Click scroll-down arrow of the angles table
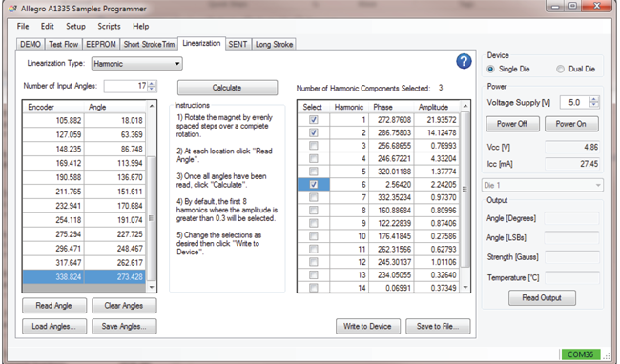 152,288
